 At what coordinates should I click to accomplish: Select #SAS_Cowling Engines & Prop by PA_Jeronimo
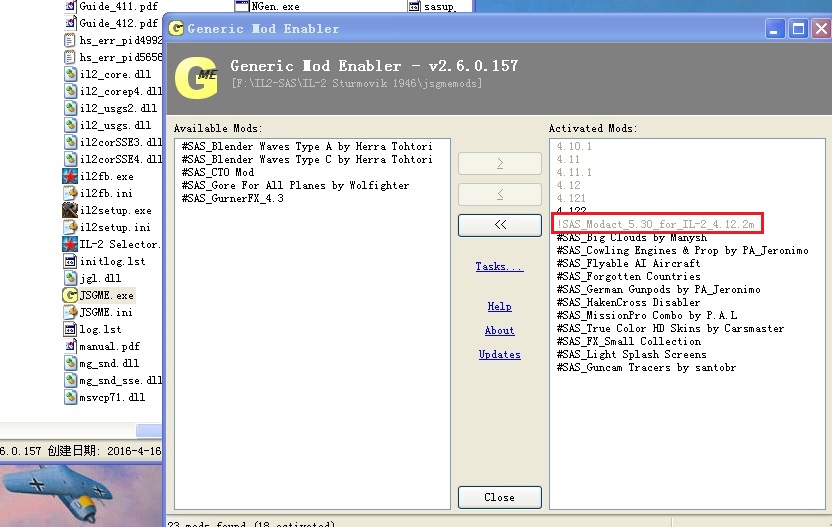coord(682,250)
